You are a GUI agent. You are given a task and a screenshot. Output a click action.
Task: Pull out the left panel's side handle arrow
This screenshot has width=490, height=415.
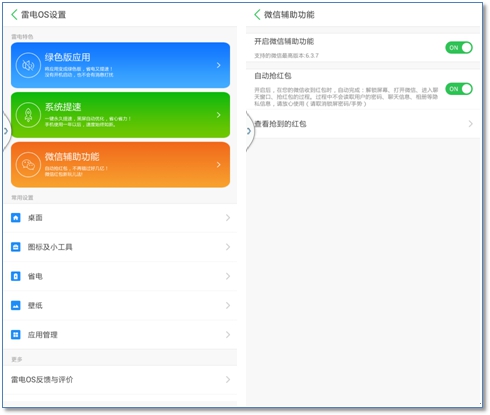pyautogui.click(x=6, y=131)
